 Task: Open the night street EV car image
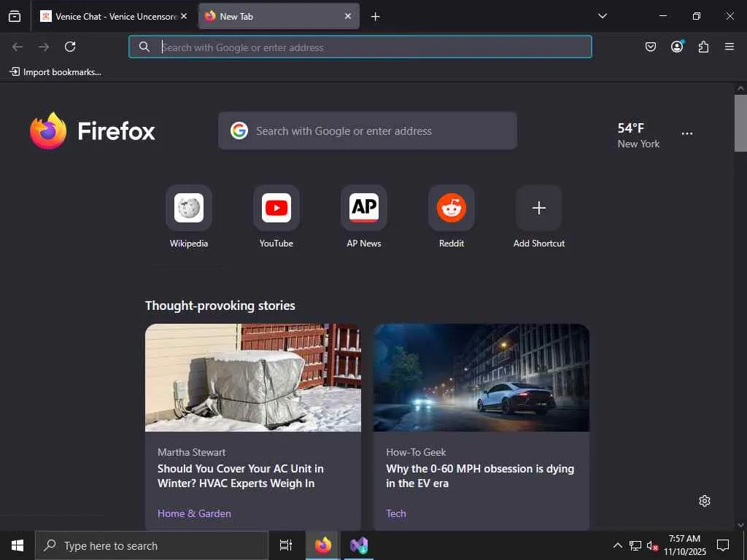click(481, 378)
